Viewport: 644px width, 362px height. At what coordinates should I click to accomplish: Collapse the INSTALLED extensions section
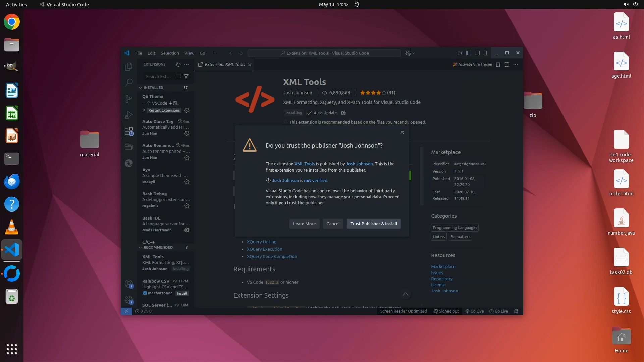(140, 88)
